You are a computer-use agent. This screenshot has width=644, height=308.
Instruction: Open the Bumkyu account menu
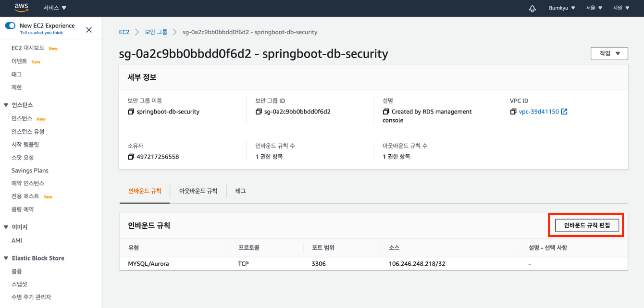pyautogui.click(x=562, y=8)
